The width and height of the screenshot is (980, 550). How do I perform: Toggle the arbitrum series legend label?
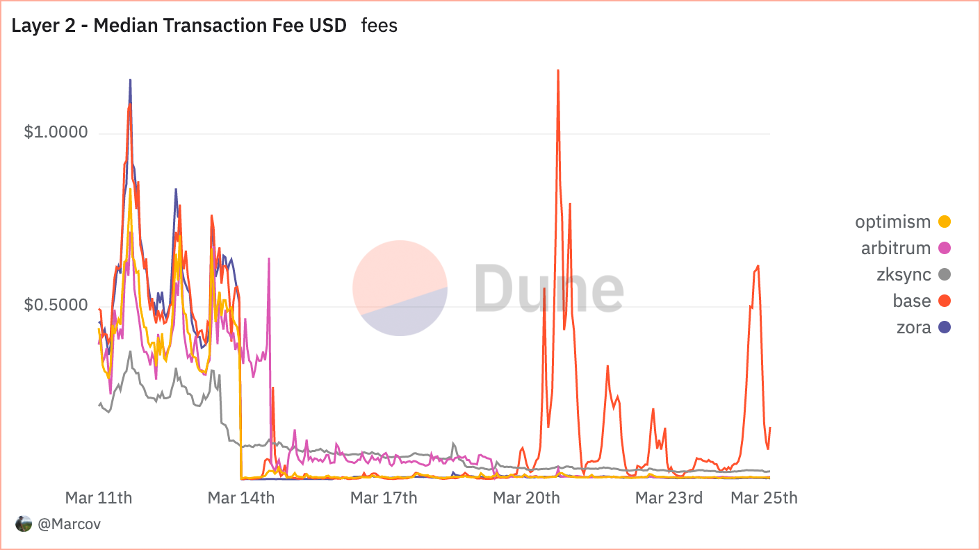(x=895, y=248)
